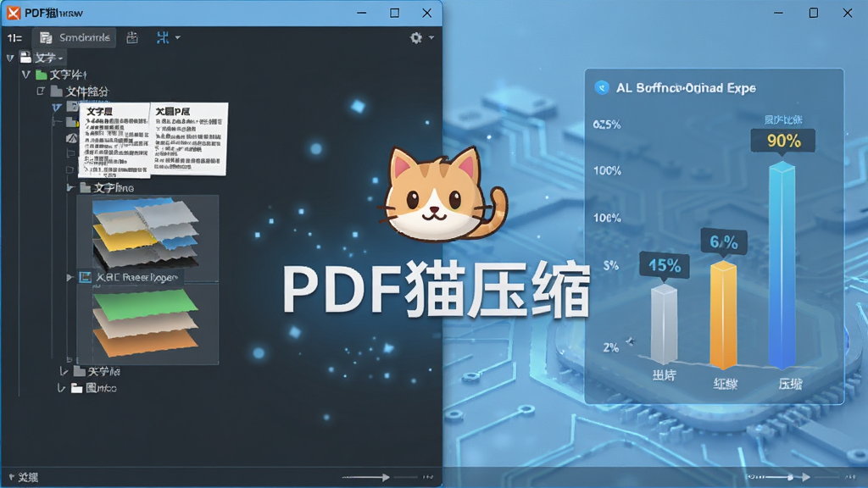This screenshot has height=488, width=868.
Task: Close the right background window
Action: pos(848,13)
